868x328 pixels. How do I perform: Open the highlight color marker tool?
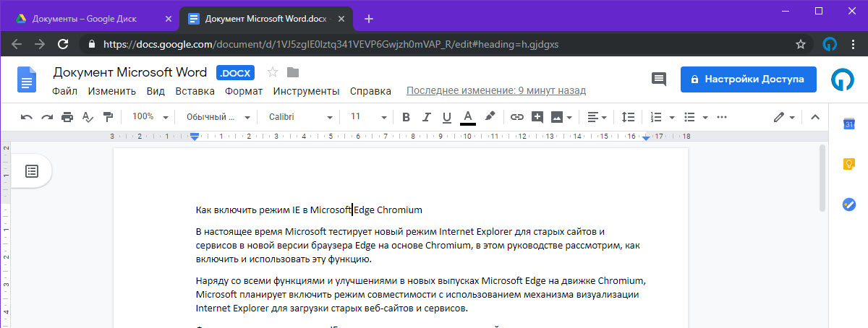tap(490, 116)
